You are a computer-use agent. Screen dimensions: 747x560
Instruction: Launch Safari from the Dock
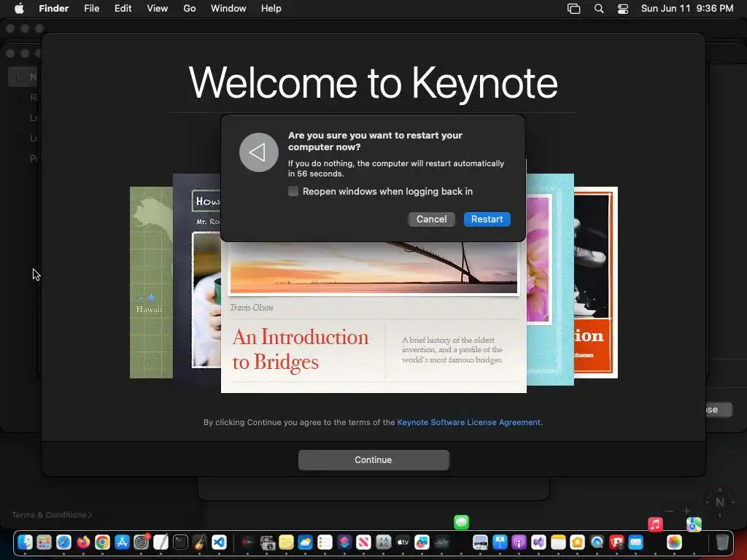(x=64, y=542)
